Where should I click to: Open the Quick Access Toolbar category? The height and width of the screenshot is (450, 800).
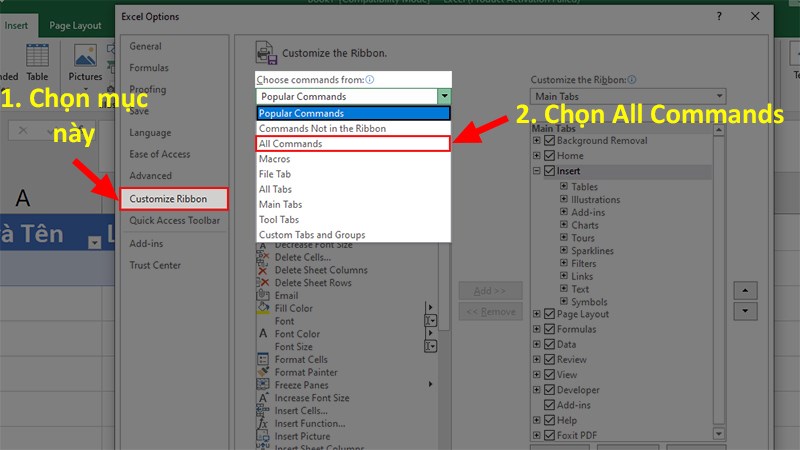coord(174,220)
